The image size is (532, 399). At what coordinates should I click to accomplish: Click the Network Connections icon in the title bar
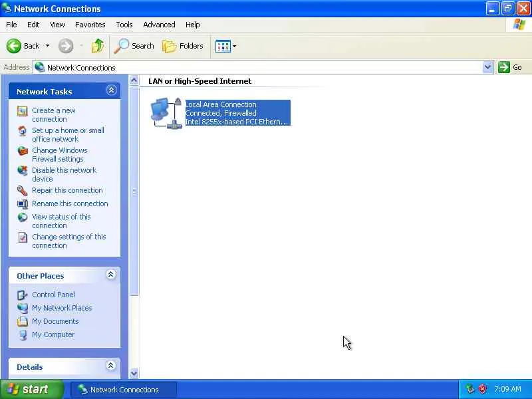(6, 7)
